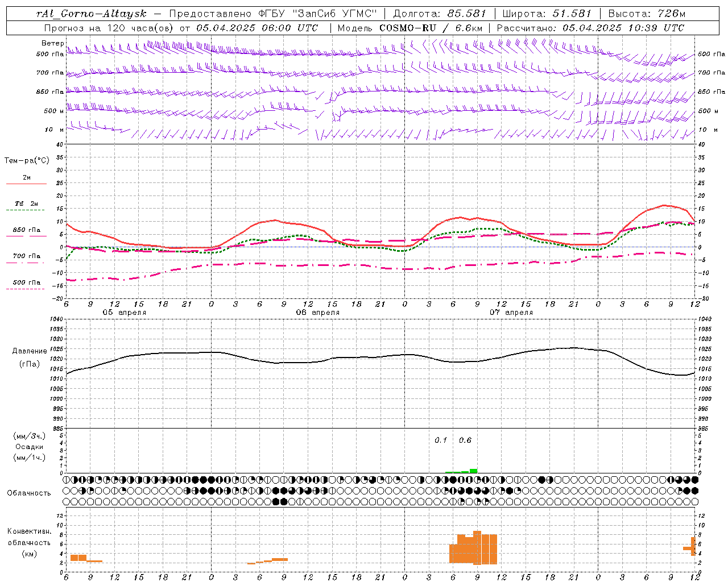
Task: Click the Давление chart label
Action: tap(30, 351)
